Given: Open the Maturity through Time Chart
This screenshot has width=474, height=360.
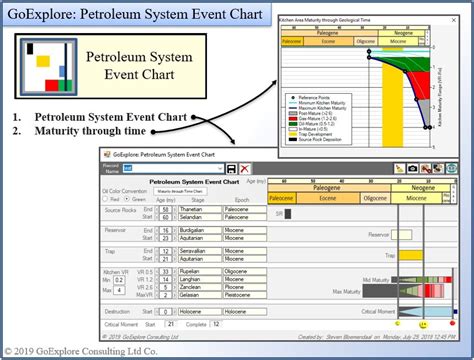Looking at the screenshot, I should [180, 191].
